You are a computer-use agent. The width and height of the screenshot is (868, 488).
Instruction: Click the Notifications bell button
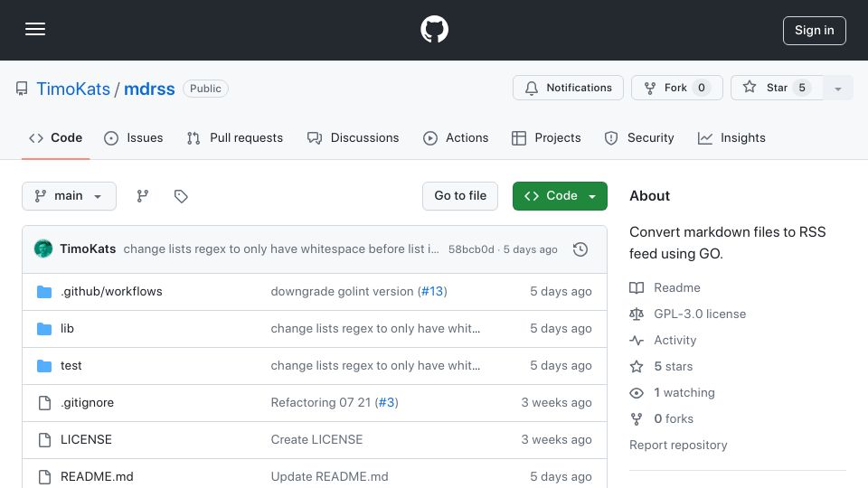568,88
